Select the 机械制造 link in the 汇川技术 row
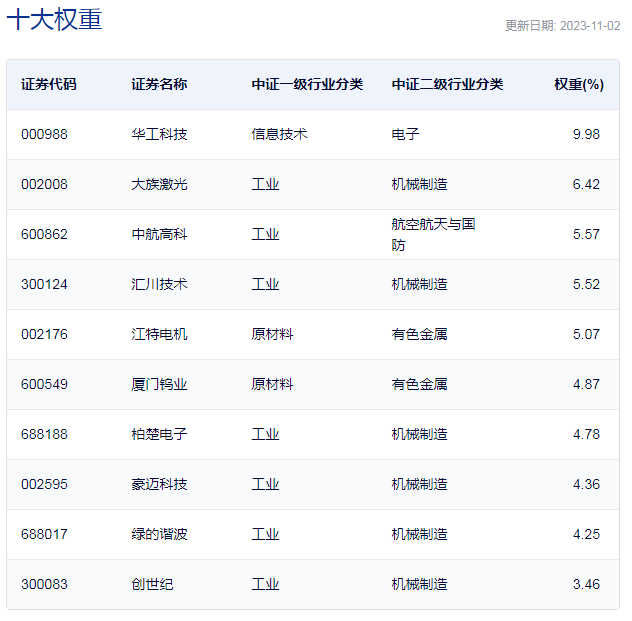This screenshot has width=632, height=621. tap(419, 284)
